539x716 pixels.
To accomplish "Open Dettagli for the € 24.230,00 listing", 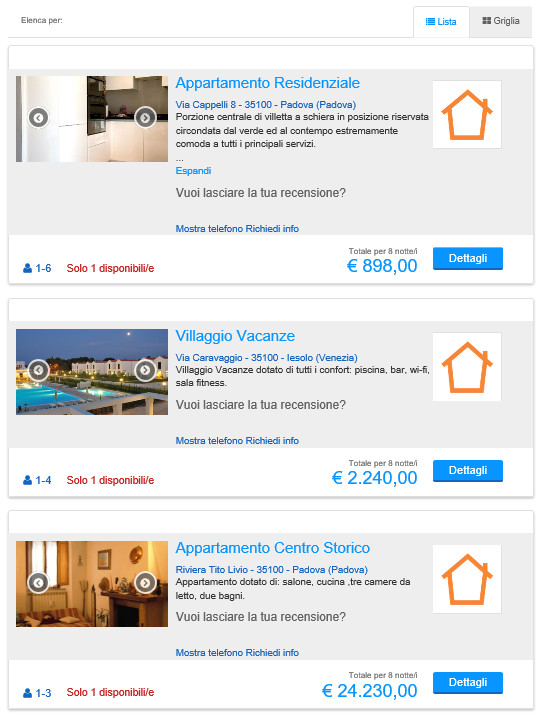I will 468,683.
